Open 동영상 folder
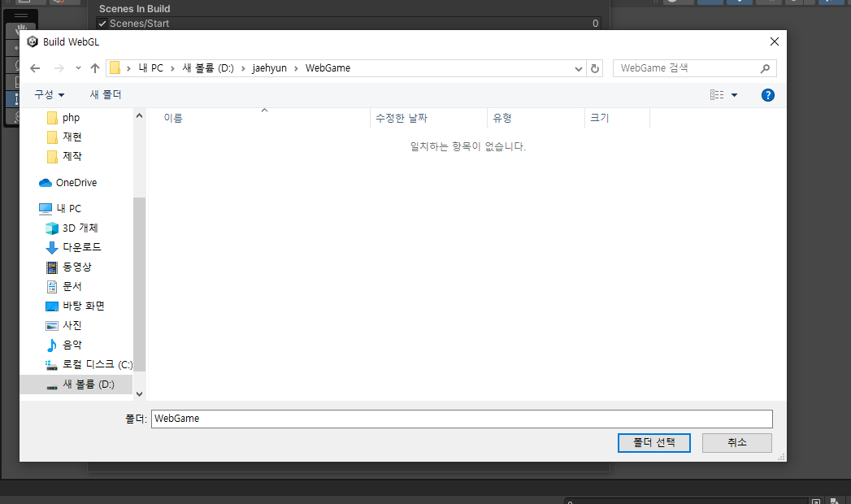Viewport: 851px width, 504px height. coord(76,267)
